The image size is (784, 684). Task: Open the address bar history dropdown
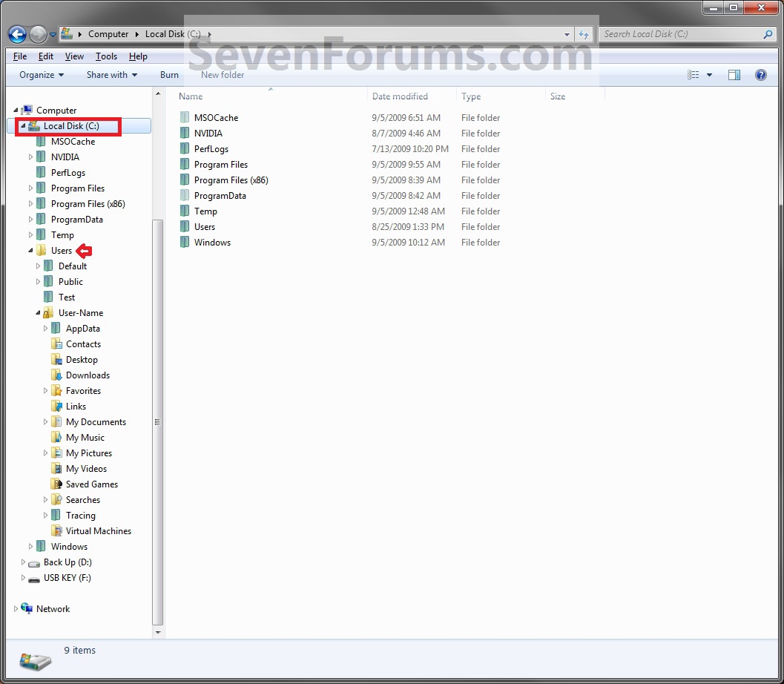coord(567,35)
